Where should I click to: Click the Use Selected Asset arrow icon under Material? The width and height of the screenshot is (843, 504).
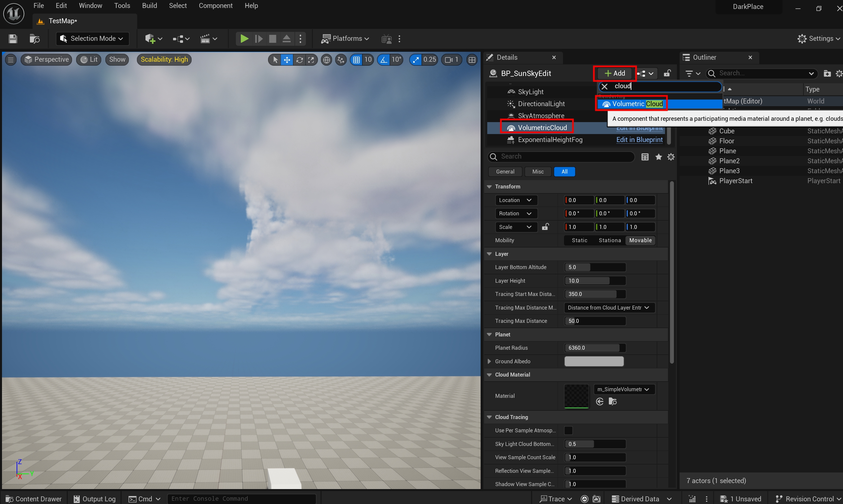click(600, 401)
